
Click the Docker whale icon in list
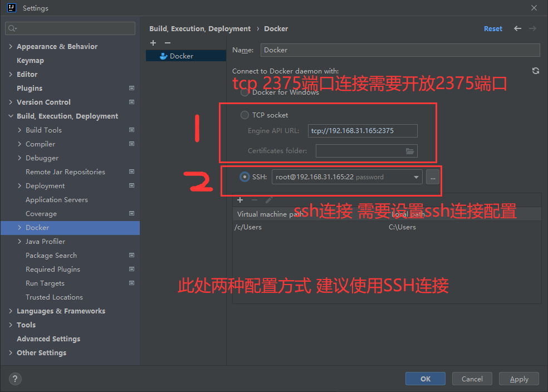tap(163, 56)
